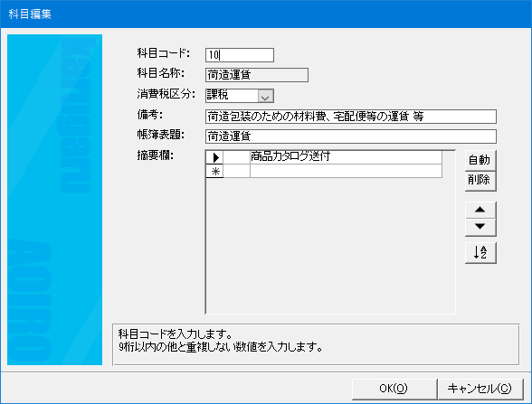
Task: Click the 備考 text field
Action: [351, 117]
